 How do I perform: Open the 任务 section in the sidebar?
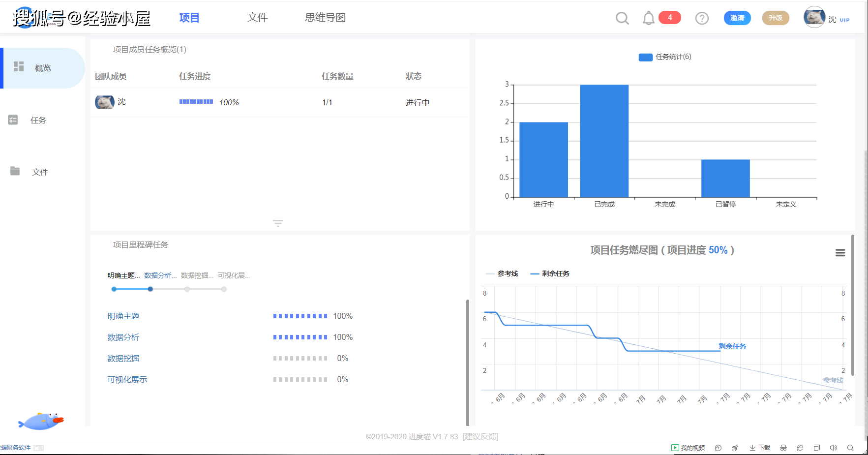pos(38,120)
